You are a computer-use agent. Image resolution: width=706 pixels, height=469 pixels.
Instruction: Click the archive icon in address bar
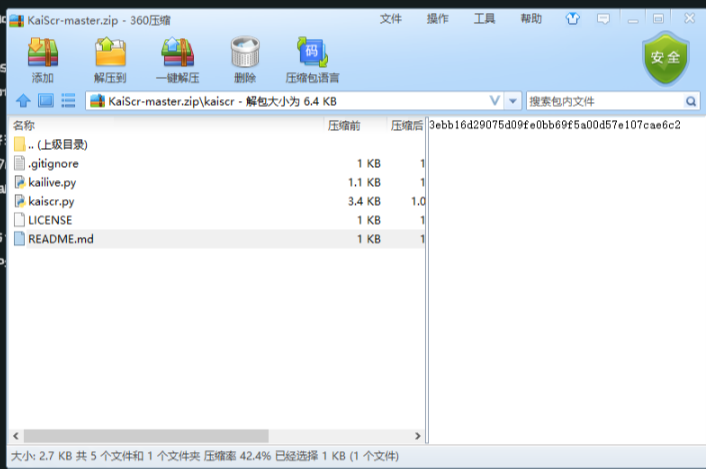(x=97, y=101)
